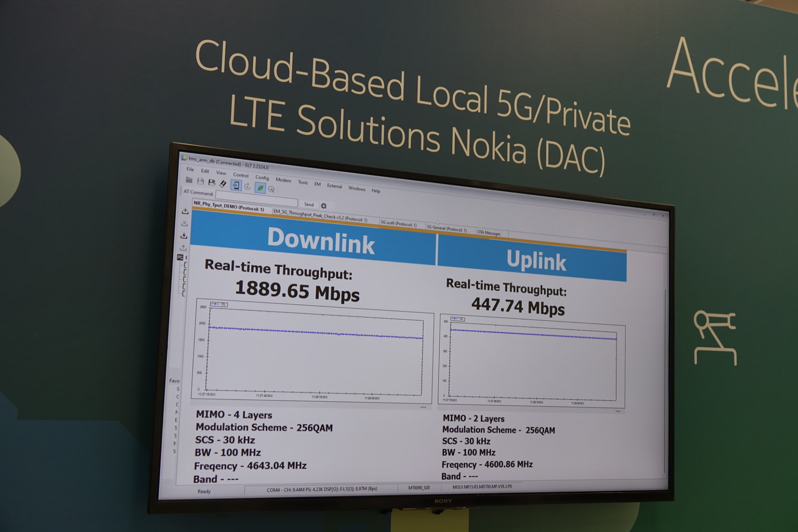Click the eraser clear-log icon

click(223, 184)
